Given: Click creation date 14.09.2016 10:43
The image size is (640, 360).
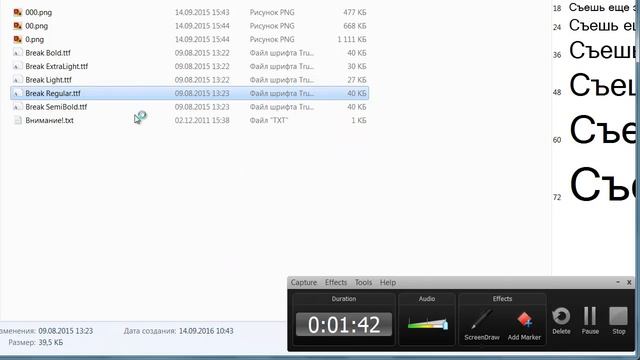Looking at the screenshot, I should [206, 331].
